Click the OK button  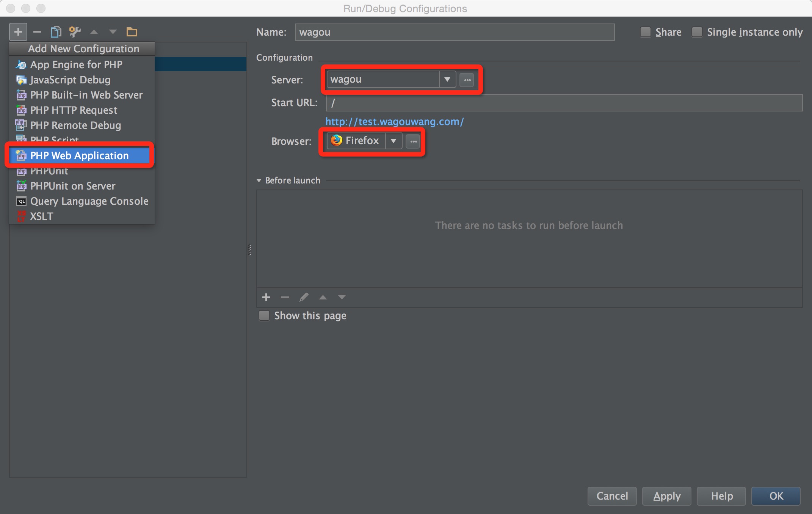click(x=776, y=496)
